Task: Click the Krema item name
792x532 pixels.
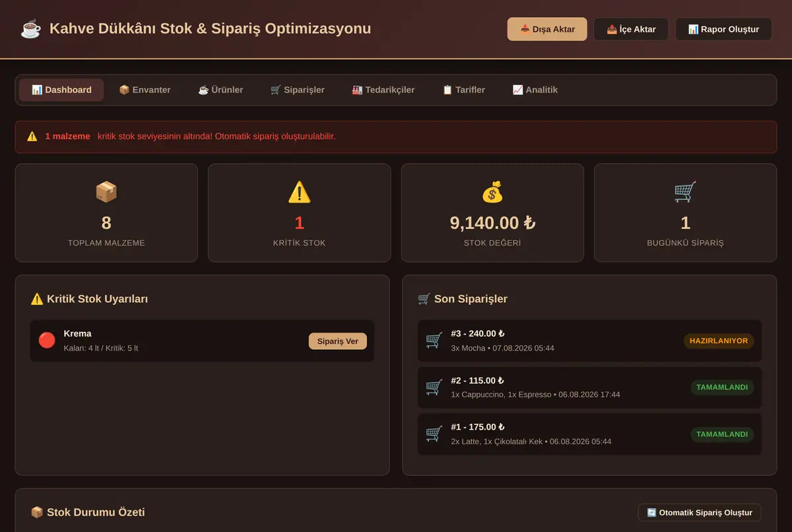Action: (78, 334)
